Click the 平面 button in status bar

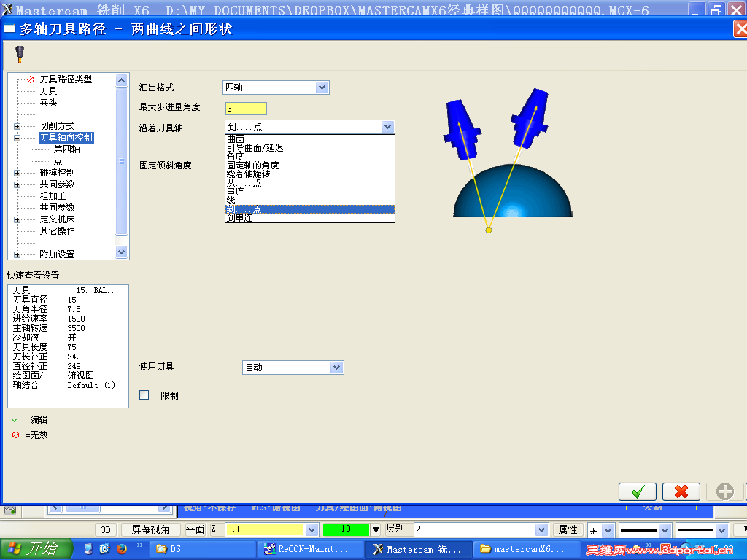(x=195, y=529)
